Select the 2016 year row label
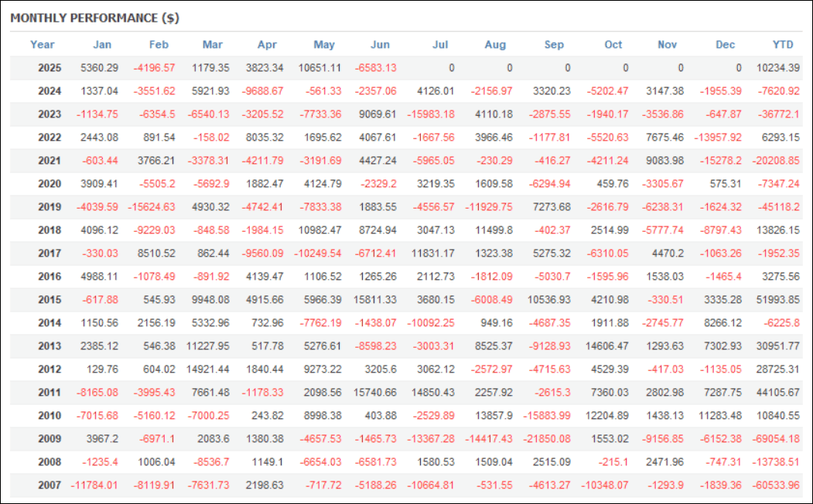 click(x=50, y=277)
